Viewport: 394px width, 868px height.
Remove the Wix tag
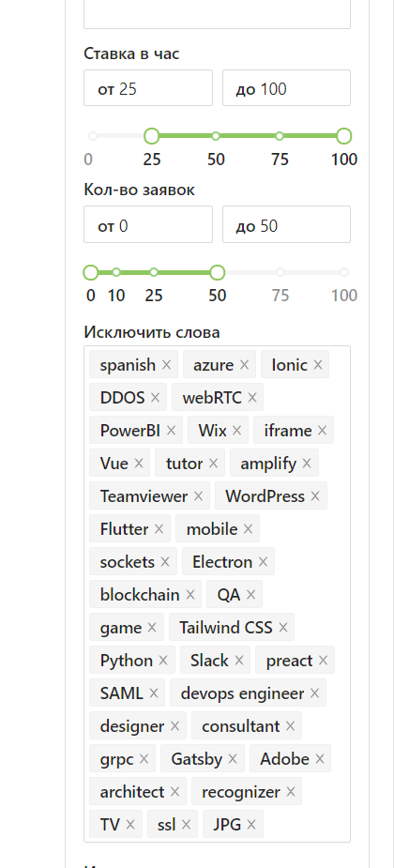236,431
